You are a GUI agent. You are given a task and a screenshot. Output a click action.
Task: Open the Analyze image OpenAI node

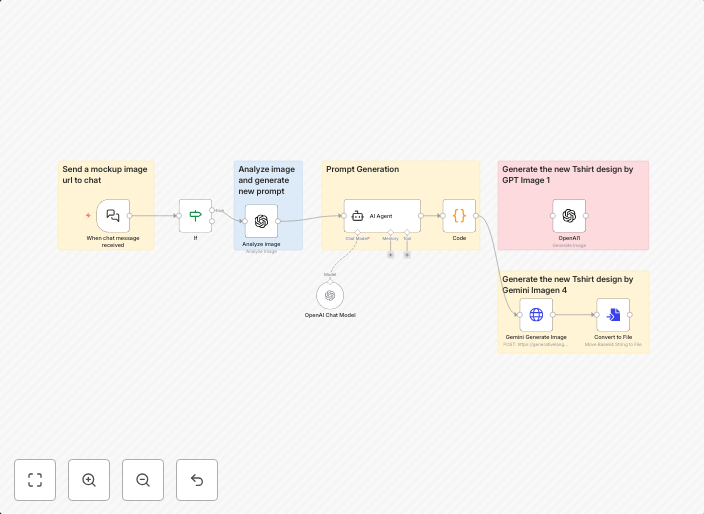(x=261, y=221)
